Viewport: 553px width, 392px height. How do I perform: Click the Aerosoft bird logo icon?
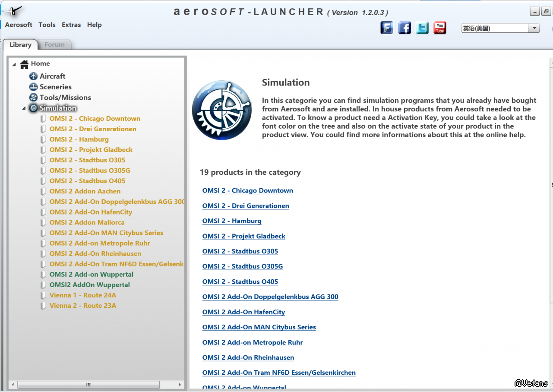13,11
